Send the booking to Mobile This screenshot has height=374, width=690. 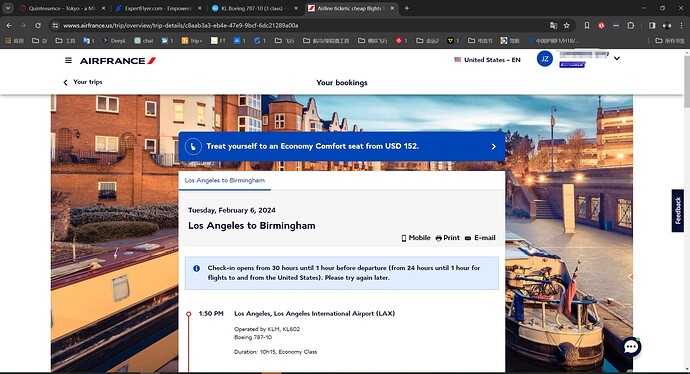coord(415,238)
